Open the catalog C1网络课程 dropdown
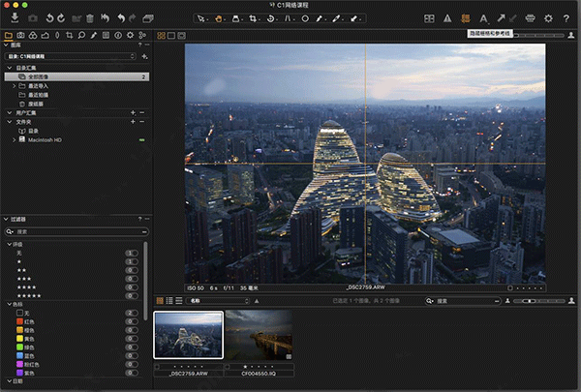581x392 pixels. (71, 56)
